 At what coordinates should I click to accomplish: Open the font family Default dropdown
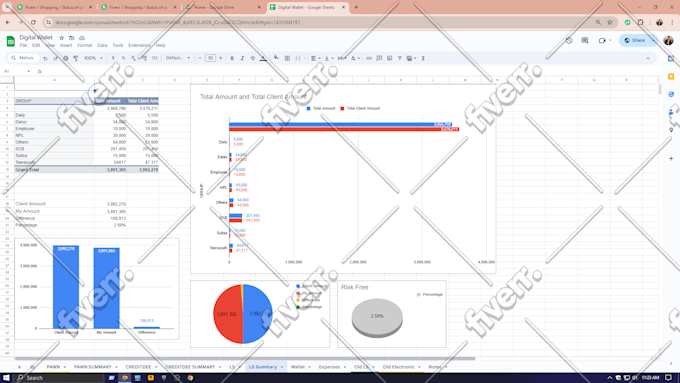point(178,58)
